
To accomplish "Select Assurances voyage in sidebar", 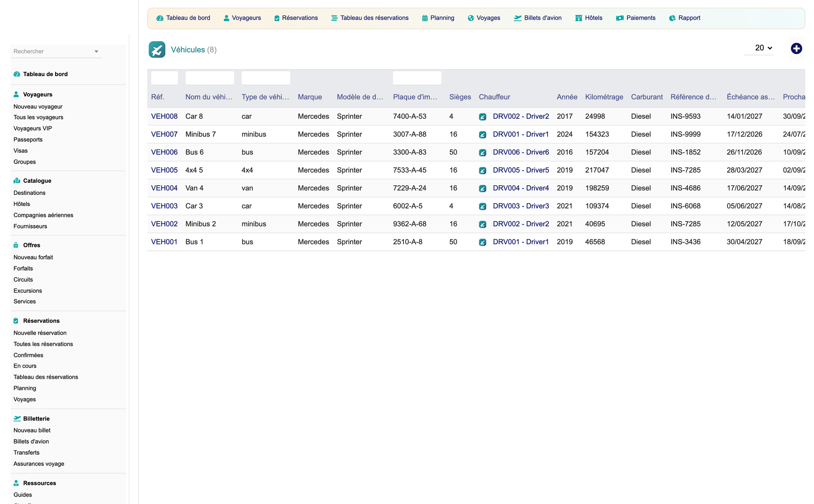I will pyautogui.click(x=39, y=463).
